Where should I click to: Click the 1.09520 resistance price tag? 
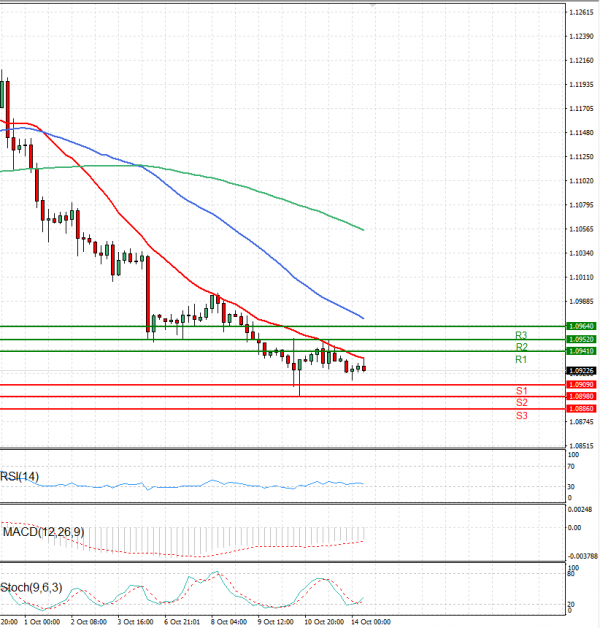[581, 339]
